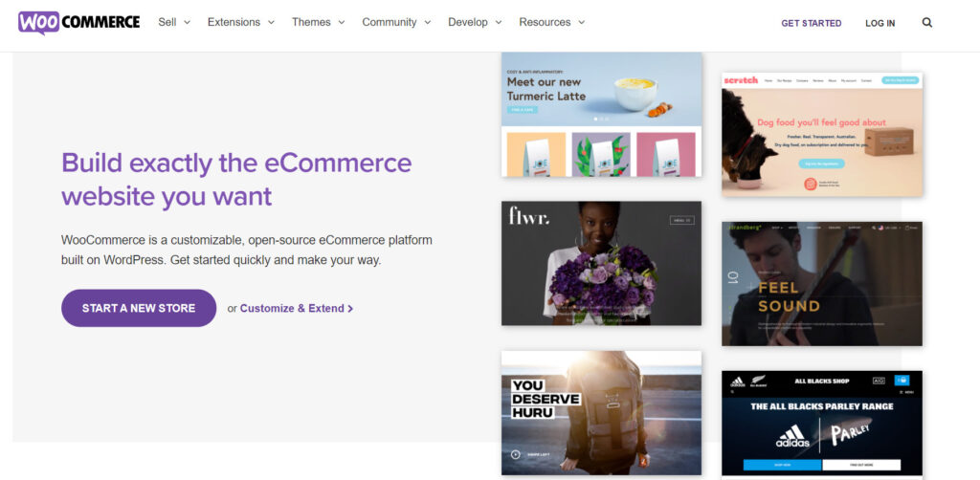Viewport: 980px width, 480px height.
Task: Open the flwr. flower shop thumbnail
Action: click(x=601, y=263)
